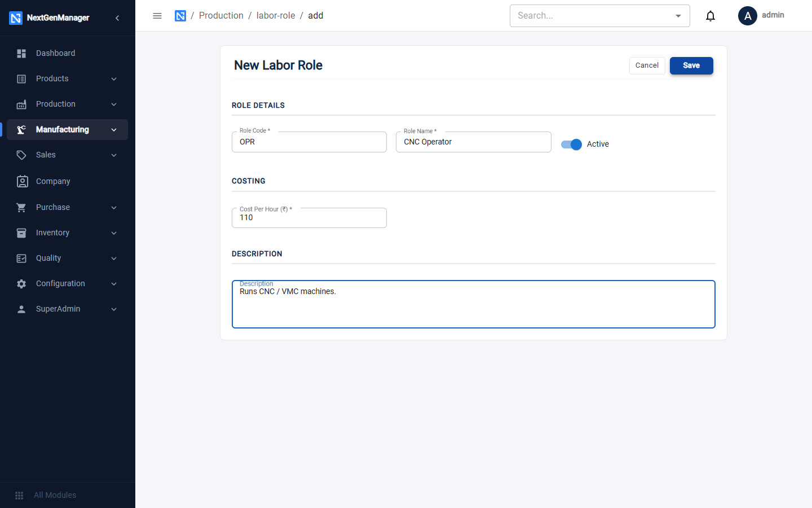812x508 pixels.
Task: Click the Sales tag icon
Action: click(x=21, y=155)
